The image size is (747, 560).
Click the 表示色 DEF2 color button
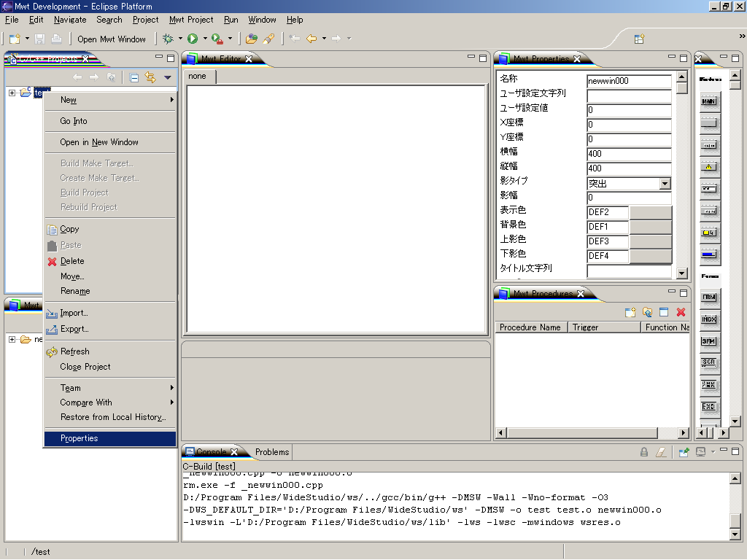(x=651, y=212)
